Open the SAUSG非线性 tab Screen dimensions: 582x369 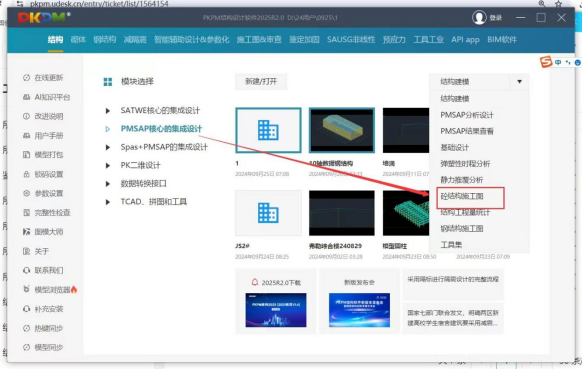pyautogui.click(x=351, y=40)
